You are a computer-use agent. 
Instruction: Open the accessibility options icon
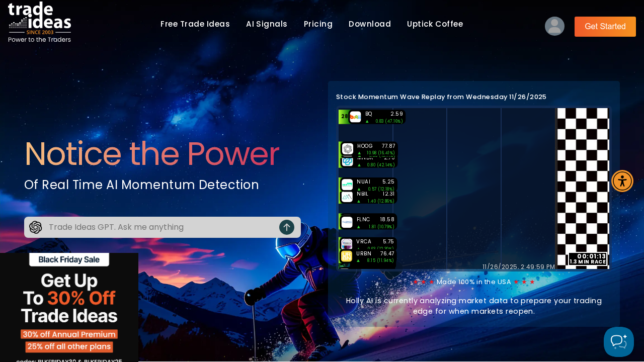622,181
